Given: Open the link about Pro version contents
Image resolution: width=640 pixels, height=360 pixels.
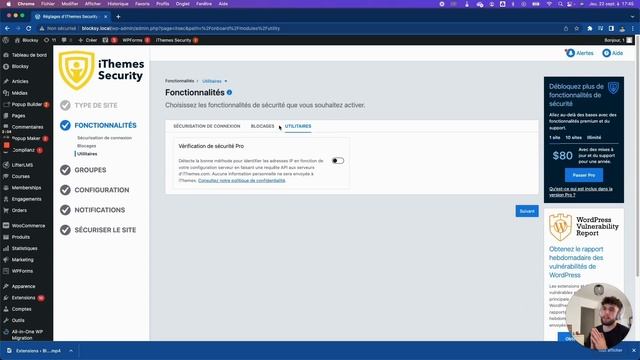Looking at the screenshot, I should pyautogui.click(x=580, y=192).
